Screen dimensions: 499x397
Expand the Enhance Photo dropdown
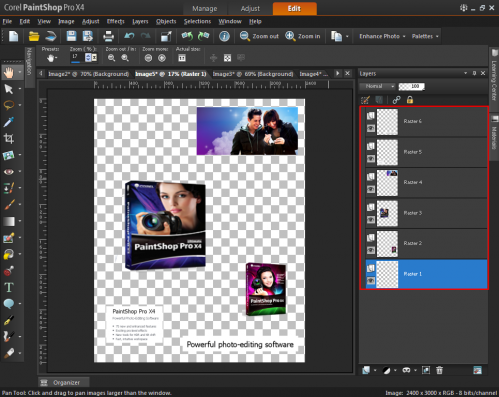click(382, 36)
